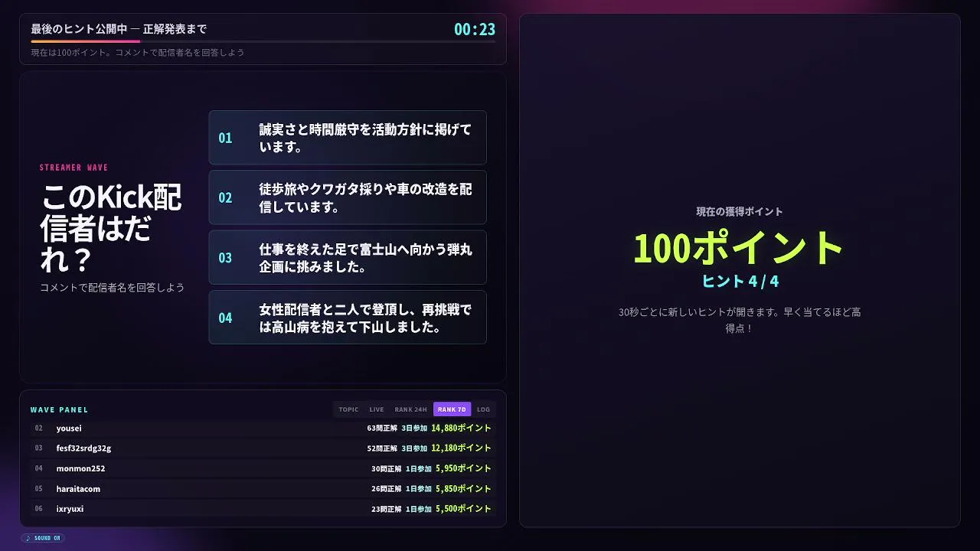980x551 pixels.
Task: Click the hint number 03 label
Action: pos(225,257)
